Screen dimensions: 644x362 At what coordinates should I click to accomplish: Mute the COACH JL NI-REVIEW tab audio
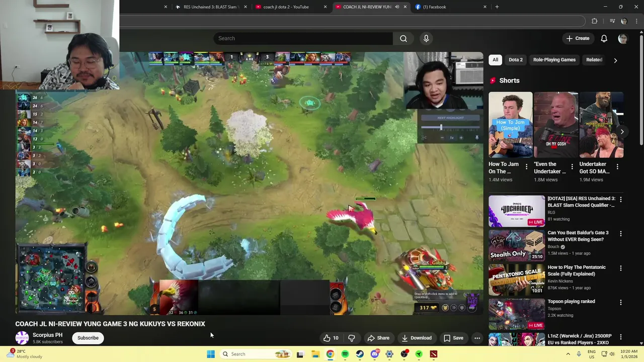point(397,7)
